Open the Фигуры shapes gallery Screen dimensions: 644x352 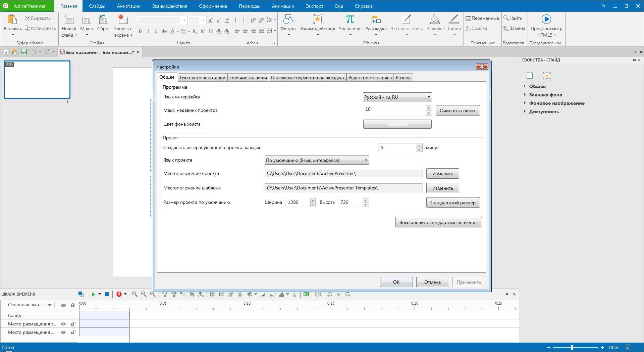[x=288, y=25]
